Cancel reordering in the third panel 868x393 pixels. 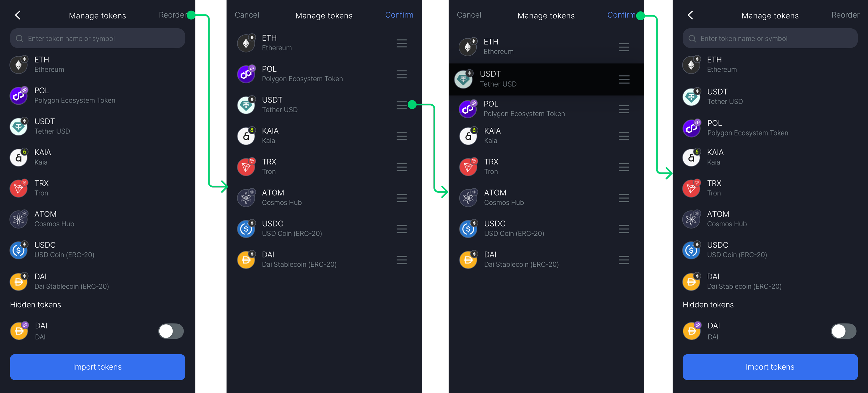469,15
